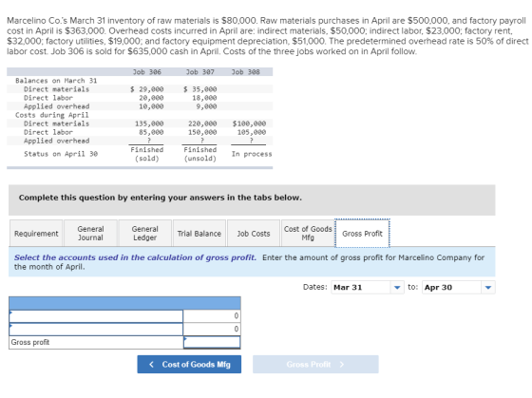Select the Trial Balance tab
Viewport: 532px width, 398px height.
pyautogui.click(x=199, y=234)
